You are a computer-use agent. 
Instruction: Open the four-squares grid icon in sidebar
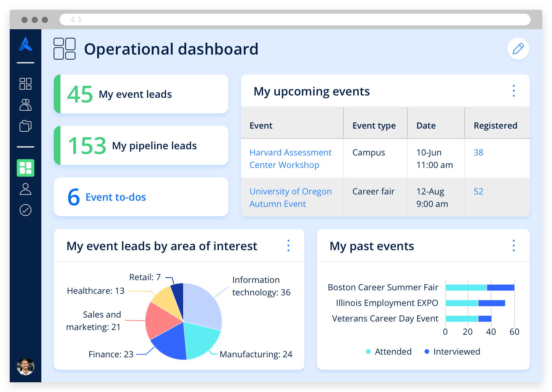25,84
